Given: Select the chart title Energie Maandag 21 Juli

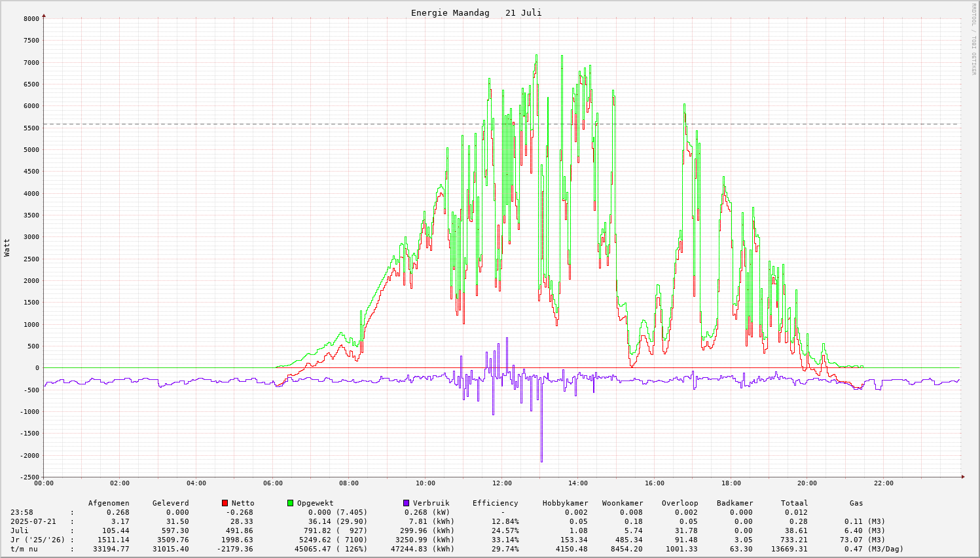Looking at the screenshot, I should [476, 13].
